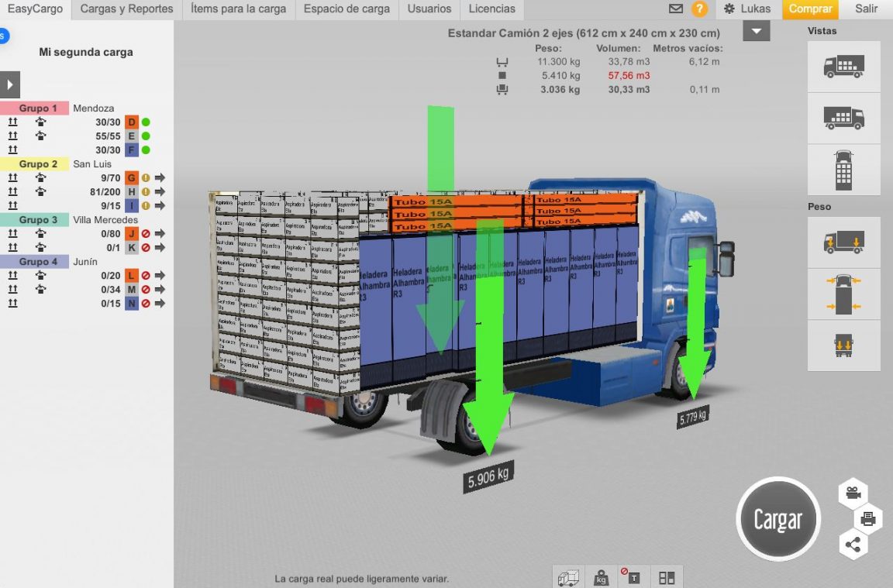Expand the blue chevron at top left

[x=5, y=35]
